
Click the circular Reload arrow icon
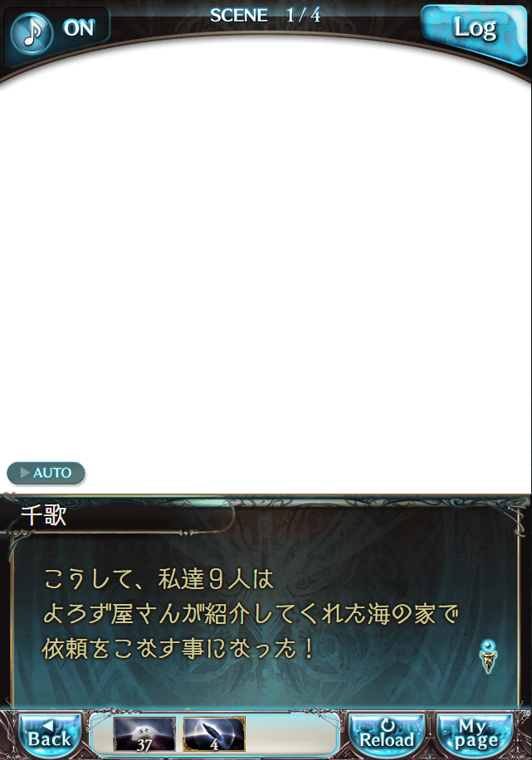tap(387, 726)
